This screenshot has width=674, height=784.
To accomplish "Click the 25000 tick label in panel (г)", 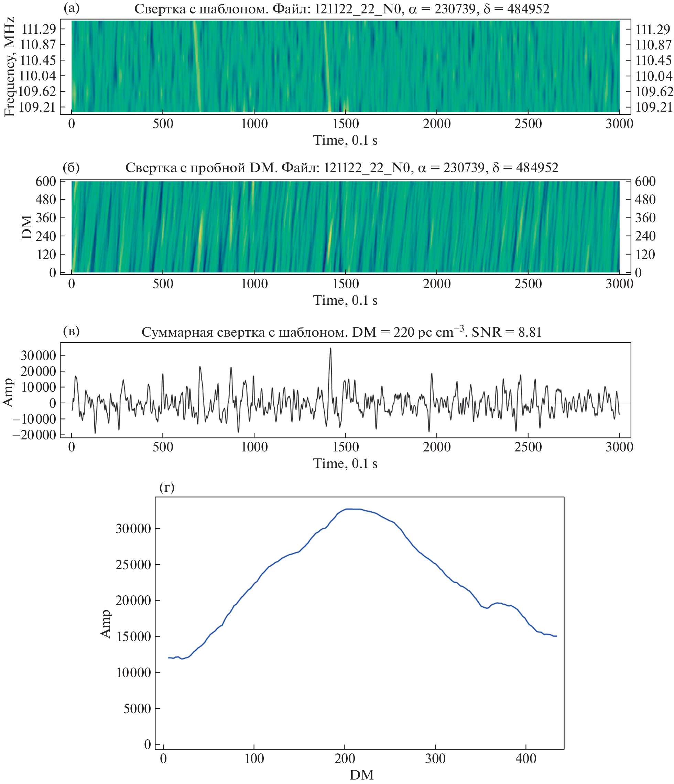I will (133, 564).
